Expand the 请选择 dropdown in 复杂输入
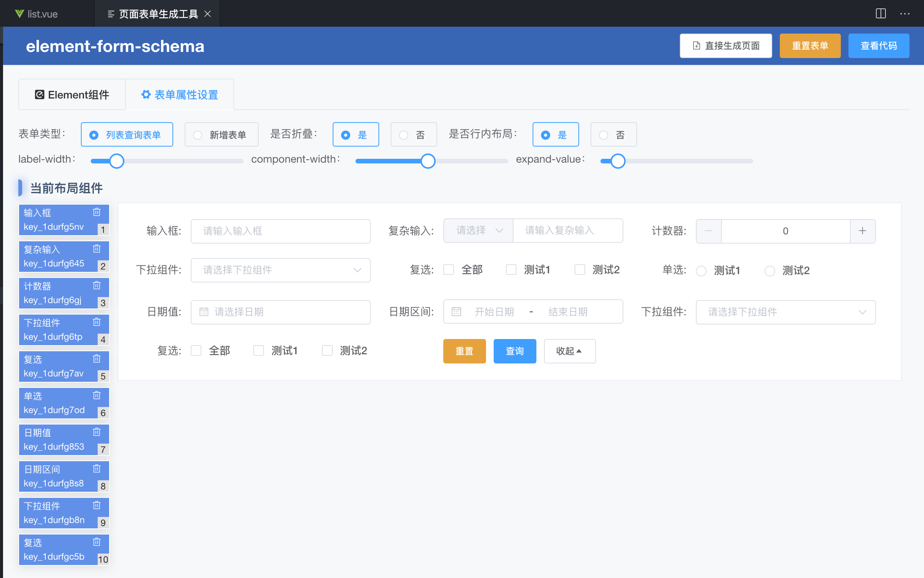The width and height of the screenshot is (924, 578). [478, 231]
